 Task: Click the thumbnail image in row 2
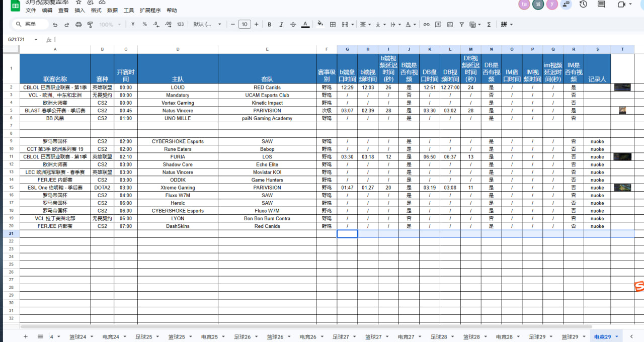[622, 87]
